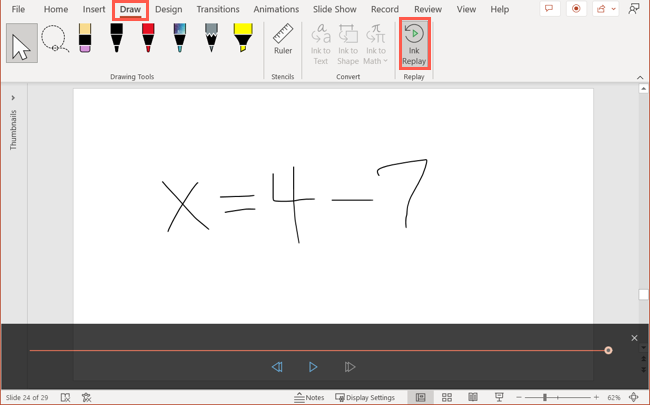650x405 pixels.
Task: Switch to the Insert tab
Action: 94,9
